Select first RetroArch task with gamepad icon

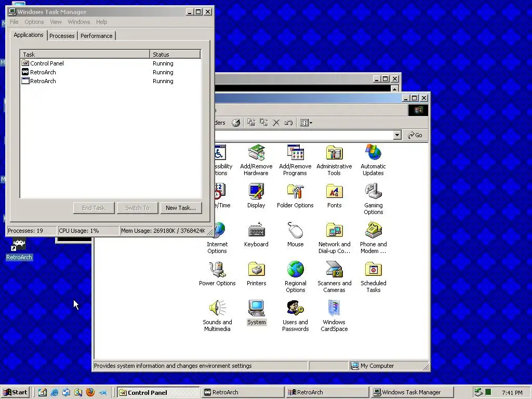coord(110,72)
